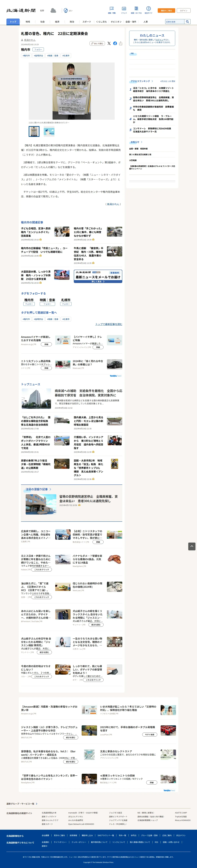Click the Hokkaido Shimbun logo
Image resolution: width=197 pixels, height=868 pixels.
pyautogui.click(x=21, y=10)
